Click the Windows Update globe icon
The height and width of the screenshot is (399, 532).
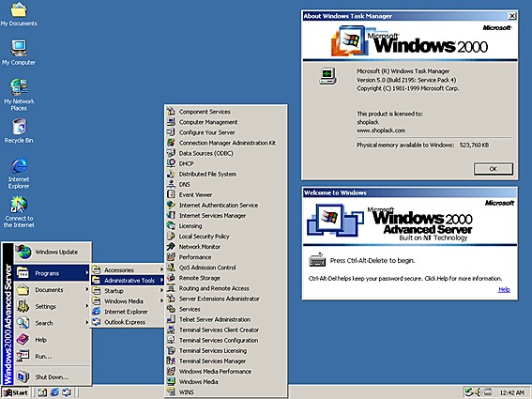point(23,252)
